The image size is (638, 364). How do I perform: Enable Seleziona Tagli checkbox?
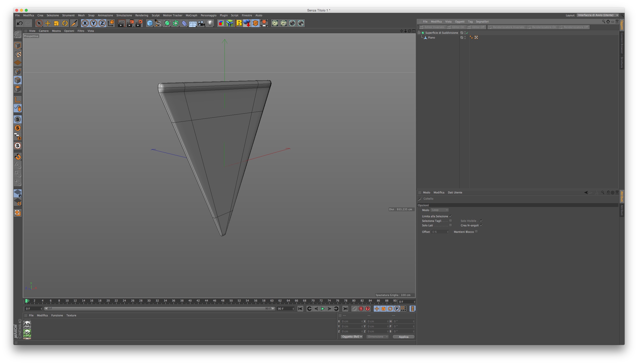(450, 221)
